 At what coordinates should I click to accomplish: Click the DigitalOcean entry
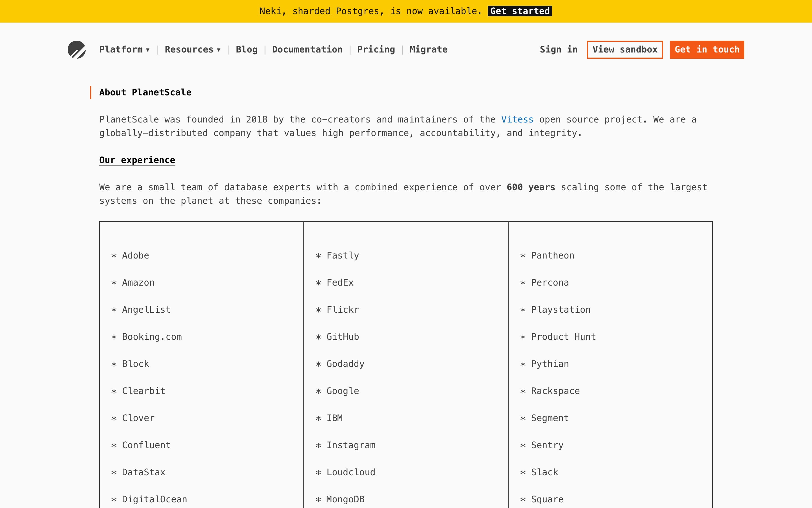point(154,500)
